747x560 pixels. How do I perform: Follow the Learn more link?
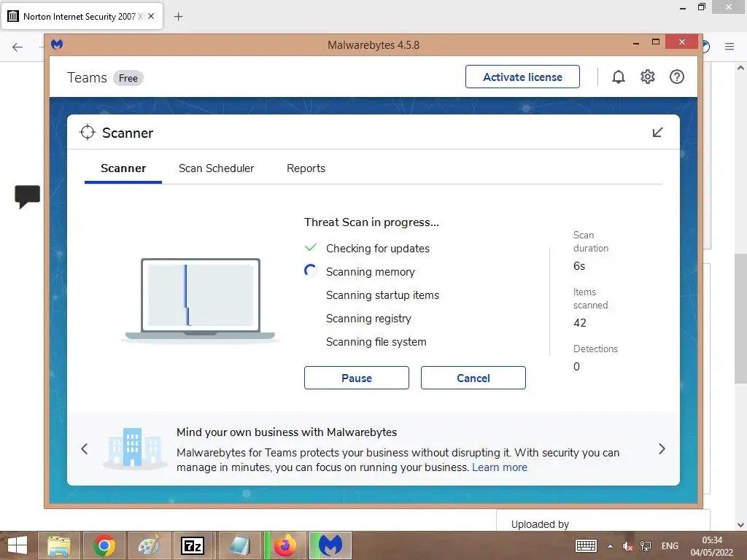[x=500, y=467]
